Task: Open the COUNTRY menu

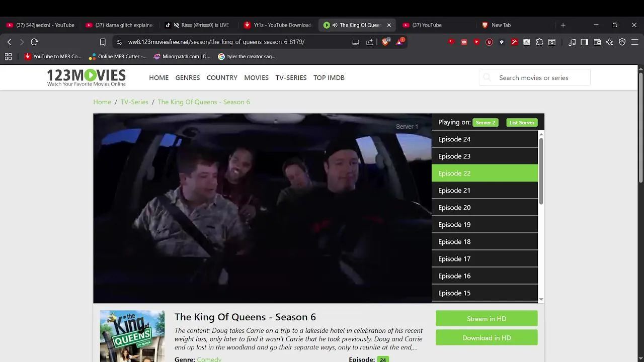Action: tap(222, 78)
